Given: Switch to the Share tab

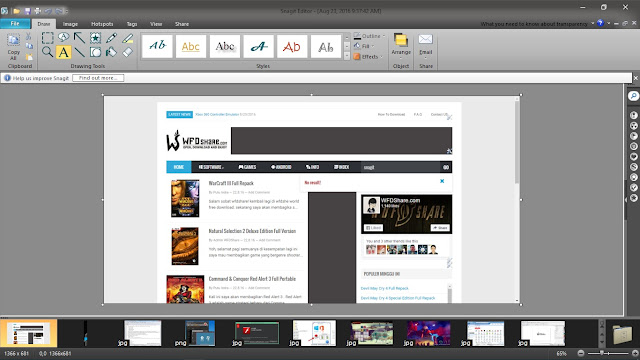Looking at the screenshot, I should point(182,24).
